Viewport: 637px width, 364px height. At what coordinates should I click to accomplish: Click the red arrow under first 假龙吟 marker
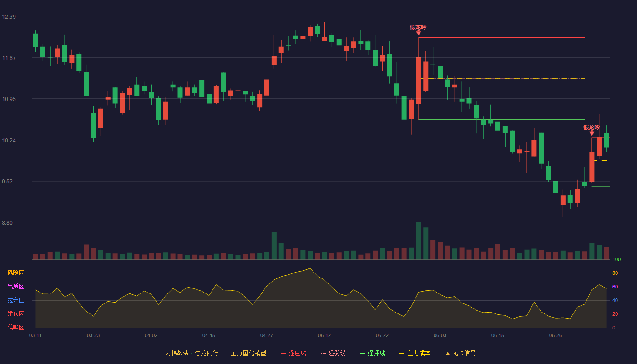click(419, 33)
